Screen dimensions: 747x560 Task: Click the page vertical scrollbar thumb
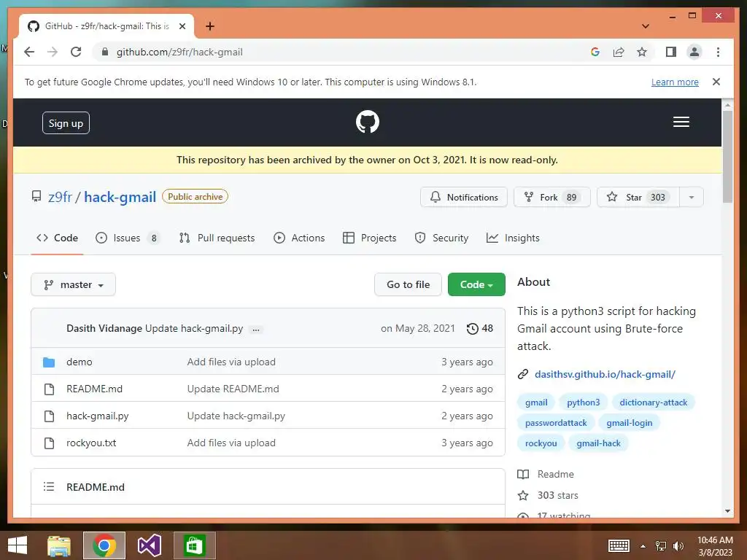tap(727, 157)
